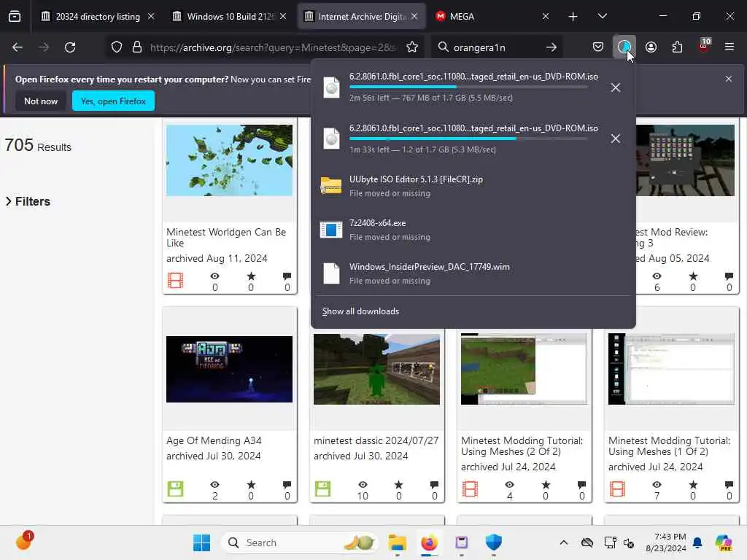View site security padlock info

(x=137, y=47)
